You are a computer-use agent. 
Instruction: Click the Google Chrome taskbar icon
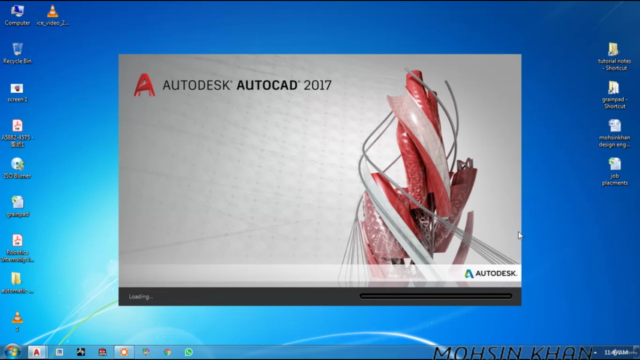point(167,352)
